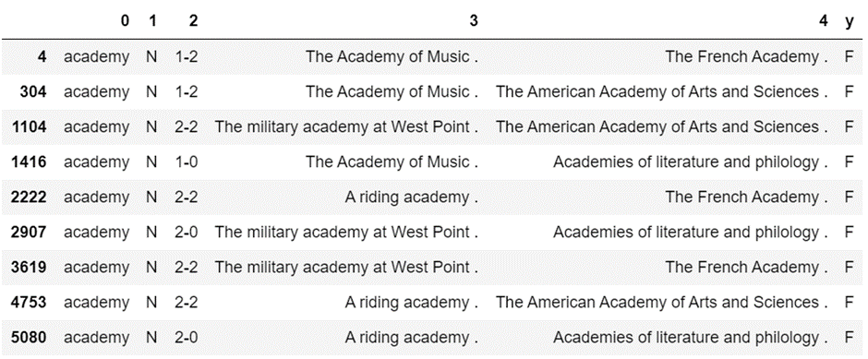Select row index 304
Screen dimensions: 868x359
pos(33,91)
